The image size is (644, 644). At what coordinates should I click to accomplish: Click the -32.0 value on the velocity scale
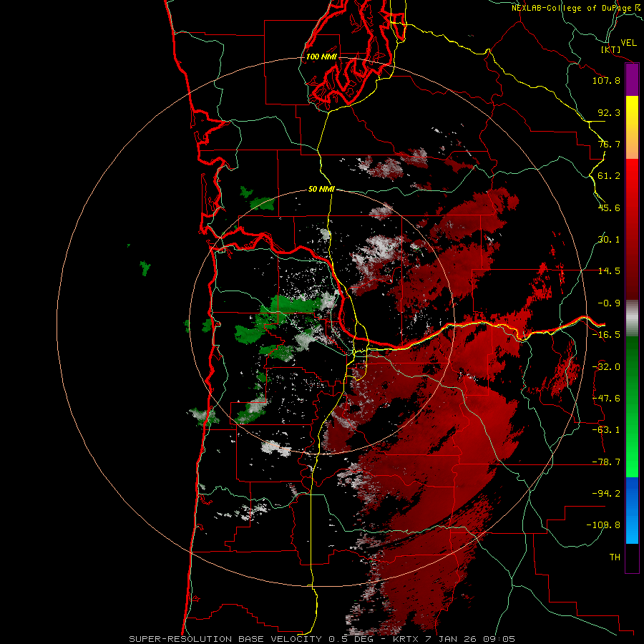click(606, 367)
